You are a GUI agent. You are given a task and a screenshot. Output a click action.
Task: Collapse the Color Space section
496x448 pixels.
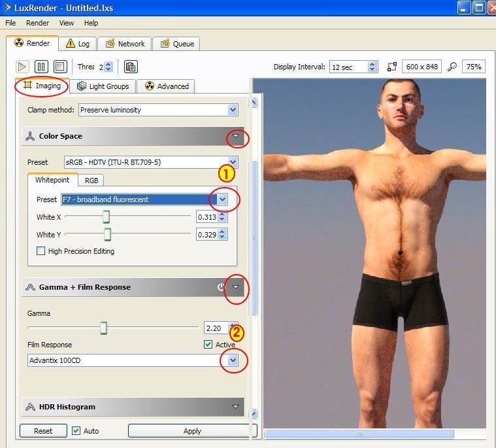point(236,137)
